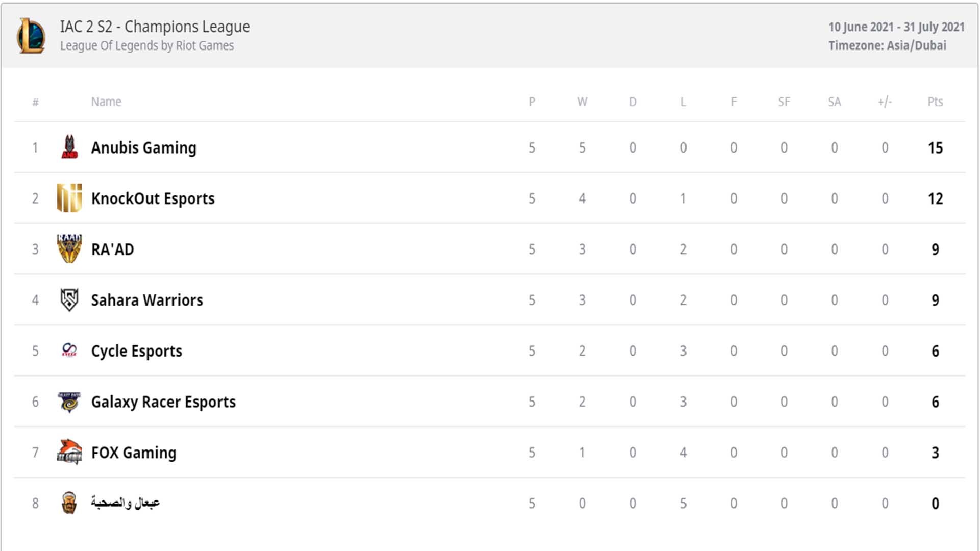Screen dimensions: 980x551
Task: Open the KnockOut Esports team link
Action: (153, 198)
